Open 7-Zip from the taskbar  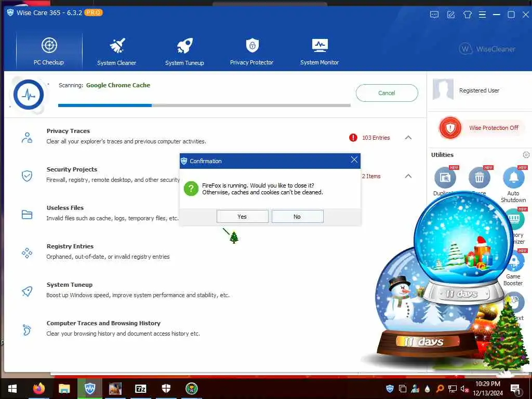pos(140,389)
